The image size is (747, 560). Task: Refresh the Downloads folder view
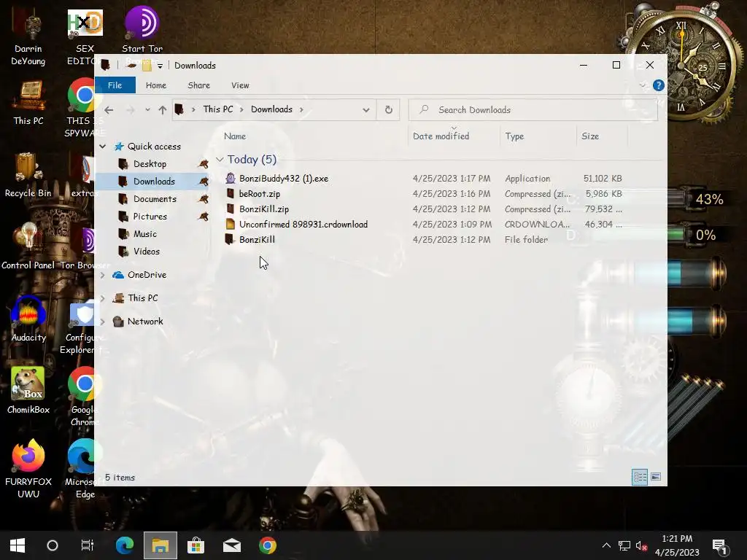pos(389,110)
